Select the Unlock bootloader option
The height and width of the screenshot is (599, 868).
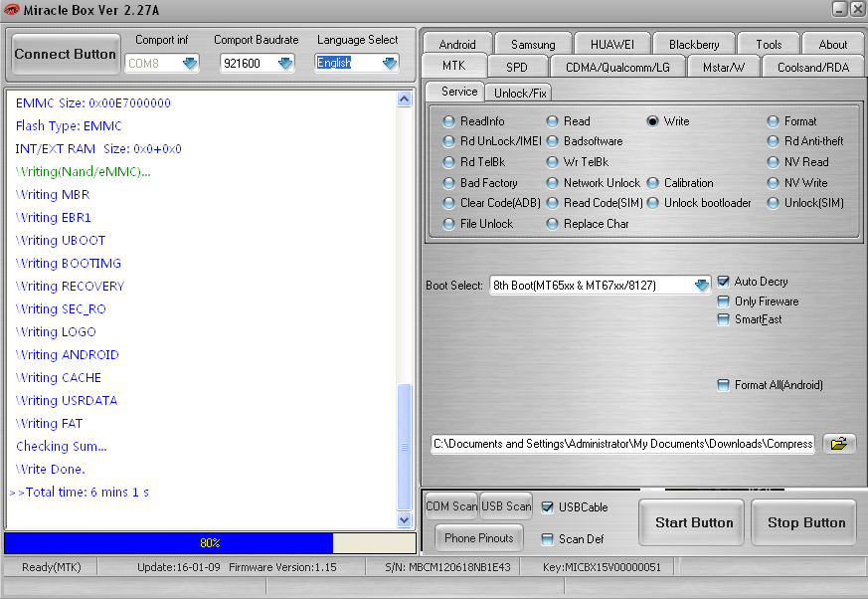click(652, 203)
